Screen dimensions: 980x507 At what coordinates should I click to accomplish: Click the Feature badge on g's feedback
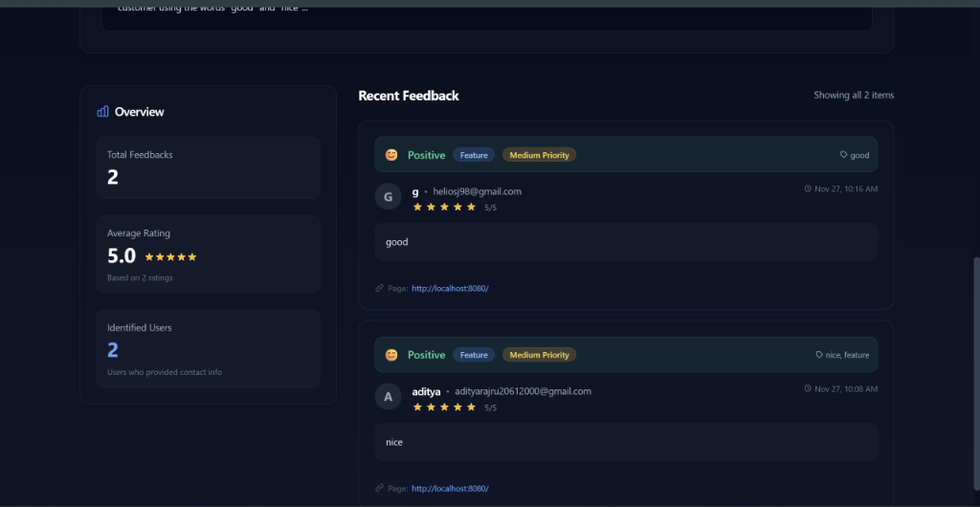click(474, 155)
